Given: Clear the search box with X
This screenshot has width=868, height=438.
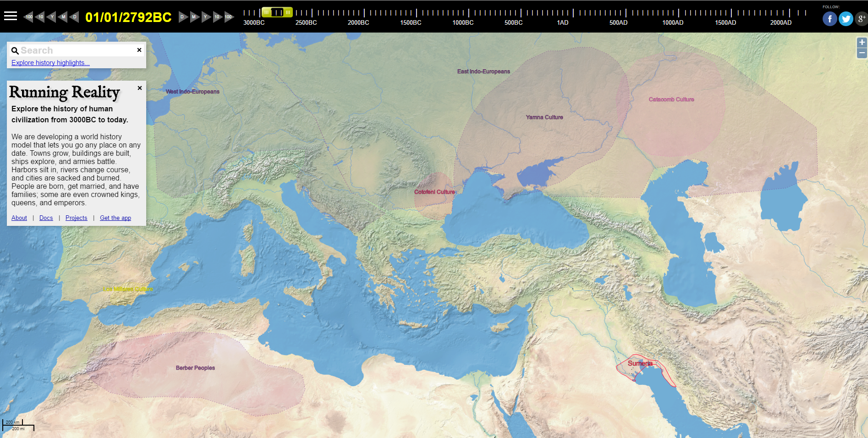Looking at the screenshot, I should click(139, 50).
